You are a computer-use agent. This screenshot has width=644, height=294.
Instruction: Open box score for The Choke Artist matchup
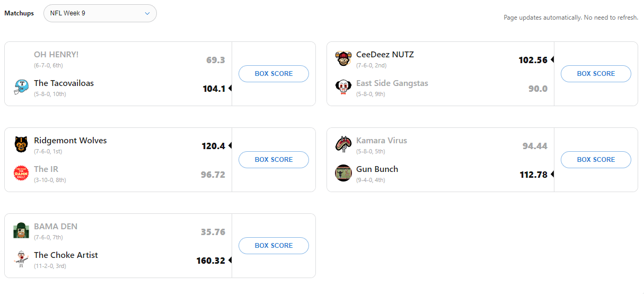pos(274,246)
